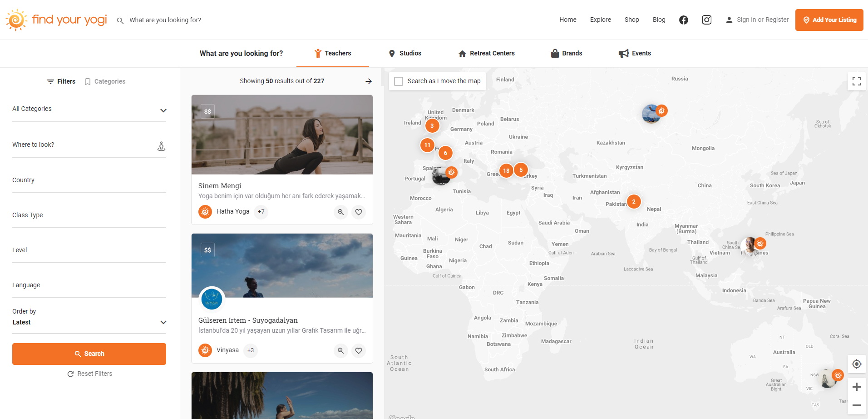Image resolution: width=868 pixels, height=419 pixels.
Task: Open Explore in top navigation
Action: tap(601, 20)
